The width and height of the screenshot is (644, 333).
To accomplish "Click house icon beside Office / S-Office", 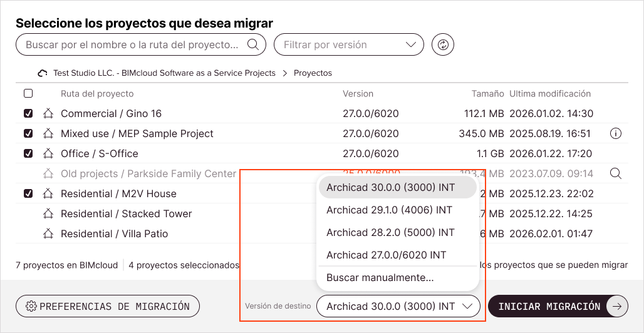I will [x=48, y=153].
